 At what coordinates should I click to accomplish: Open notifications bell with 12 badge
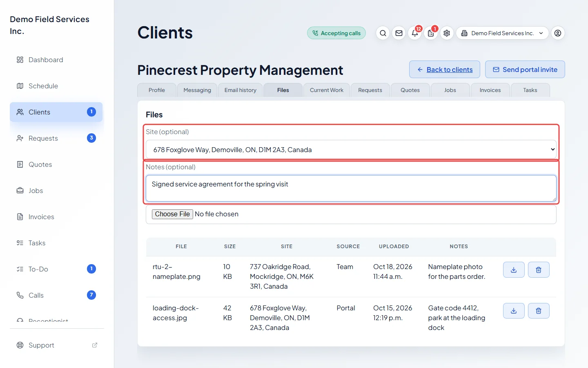point(415,33)
